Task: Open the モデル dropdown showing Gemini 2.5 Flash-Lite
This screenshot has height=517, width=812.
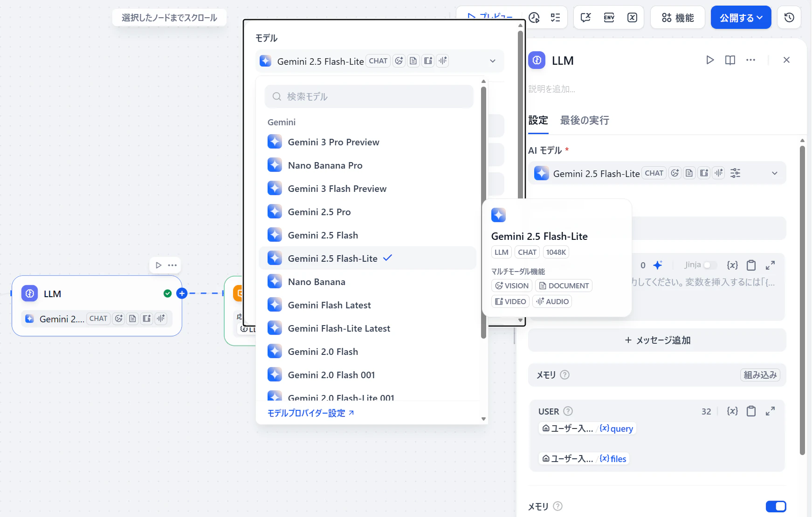Action: click(x=380, y=61)
